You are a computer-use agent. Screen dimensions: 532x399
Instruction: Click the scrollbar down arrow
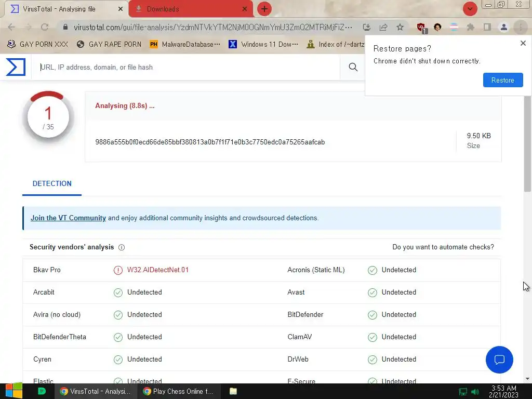(527, 379)
